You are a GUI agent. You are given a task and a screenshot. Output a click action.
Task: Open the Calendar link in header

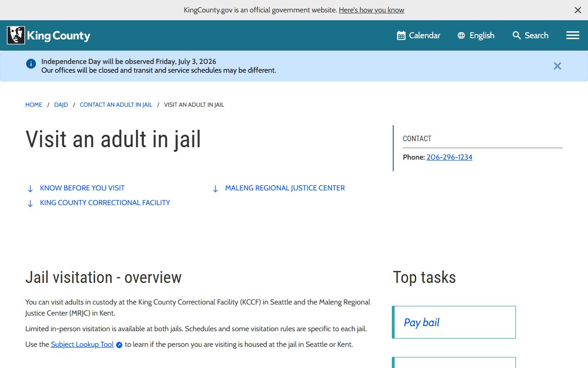[x=418, y=35]
